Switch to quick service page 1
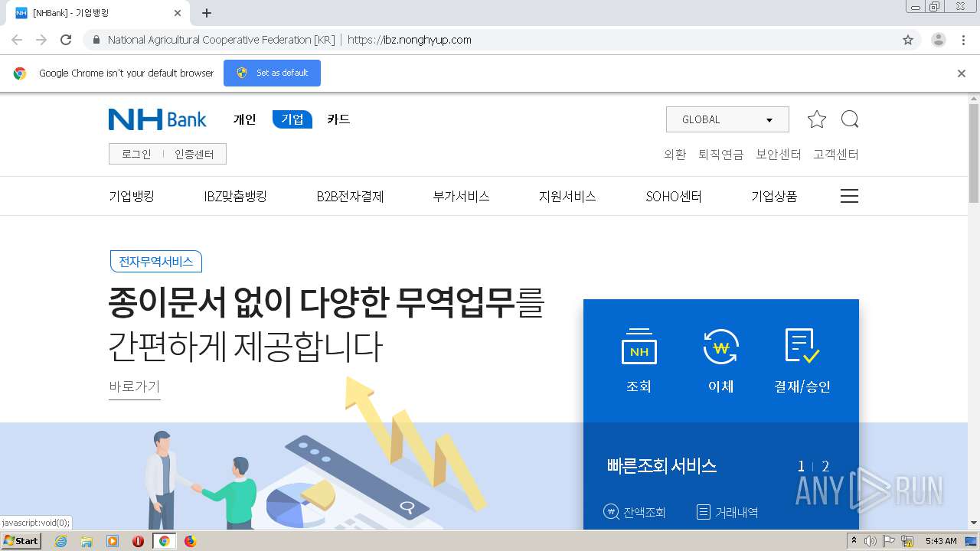Image resolution: width=980 pixels, height=551 pixels. (801, 466)
